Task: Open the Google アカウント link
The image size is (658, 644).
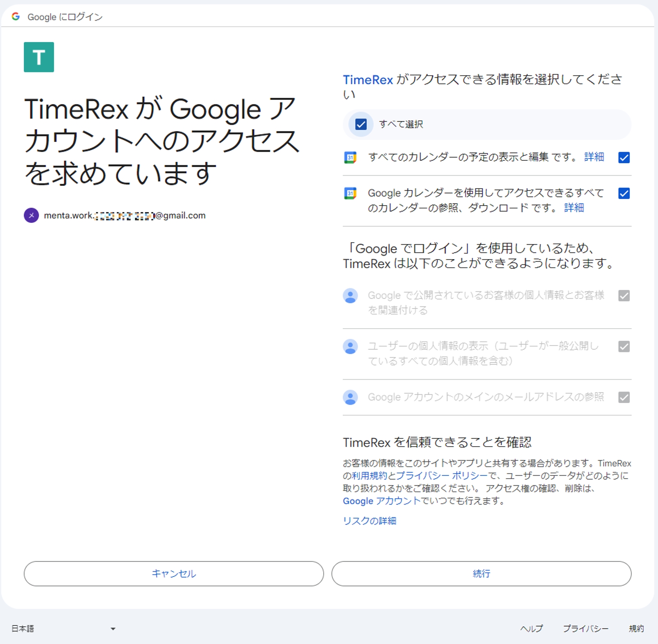Action: point(382,501)
